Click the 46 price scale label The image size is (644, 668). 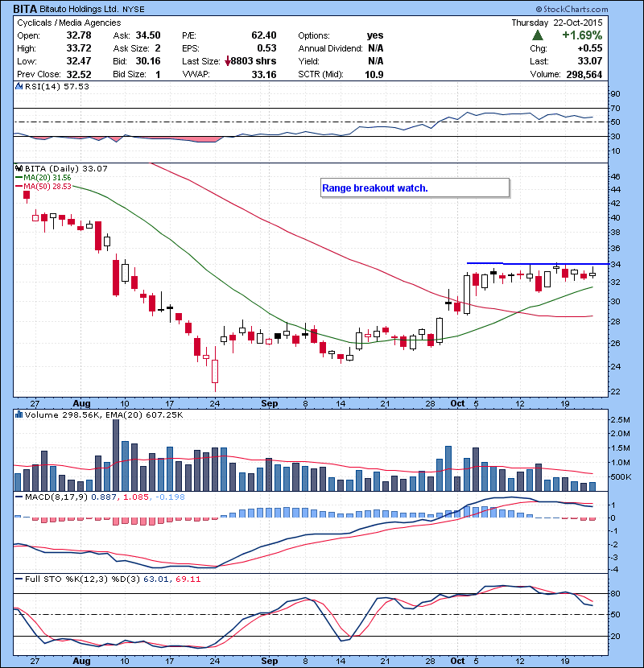point(615,176)
